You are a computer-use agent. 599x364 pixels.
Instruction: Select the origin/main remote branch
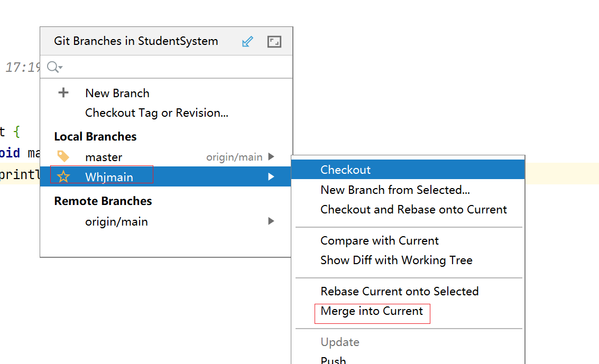pos(116,222)
